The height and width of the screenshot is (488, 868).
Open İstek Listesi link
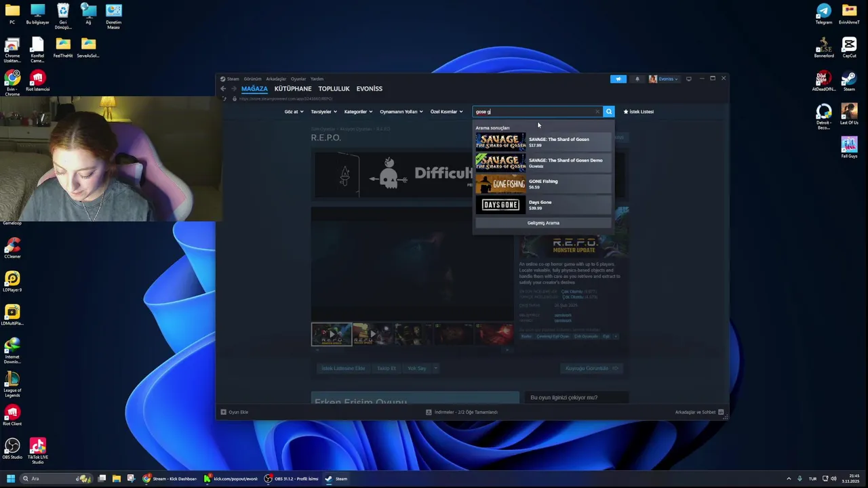click(x=639, y=112)
